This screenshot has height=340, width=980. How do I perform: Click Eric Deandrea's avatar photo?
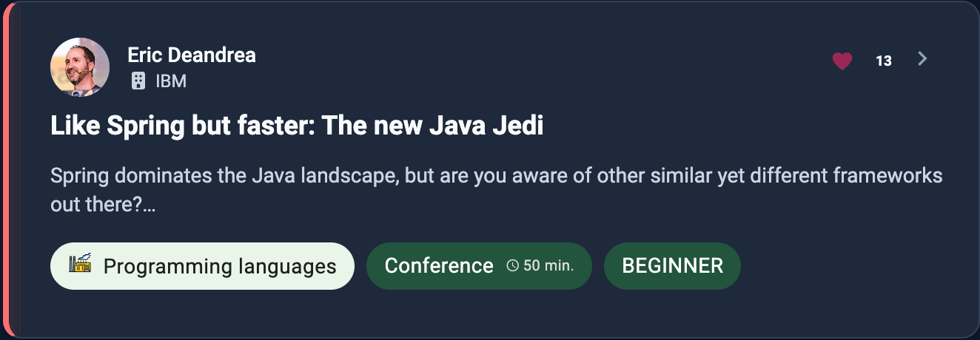pos(80,67)
